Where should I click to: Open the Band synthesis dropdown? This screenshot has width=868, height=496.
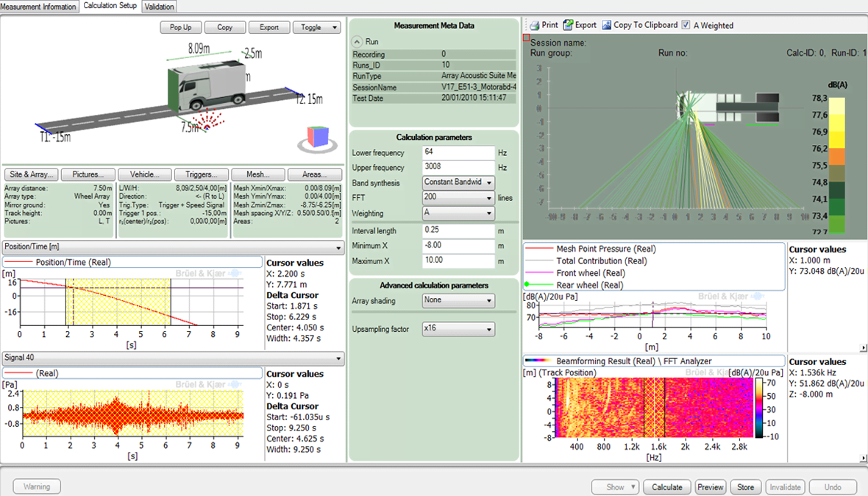click(x=488, y=183)
